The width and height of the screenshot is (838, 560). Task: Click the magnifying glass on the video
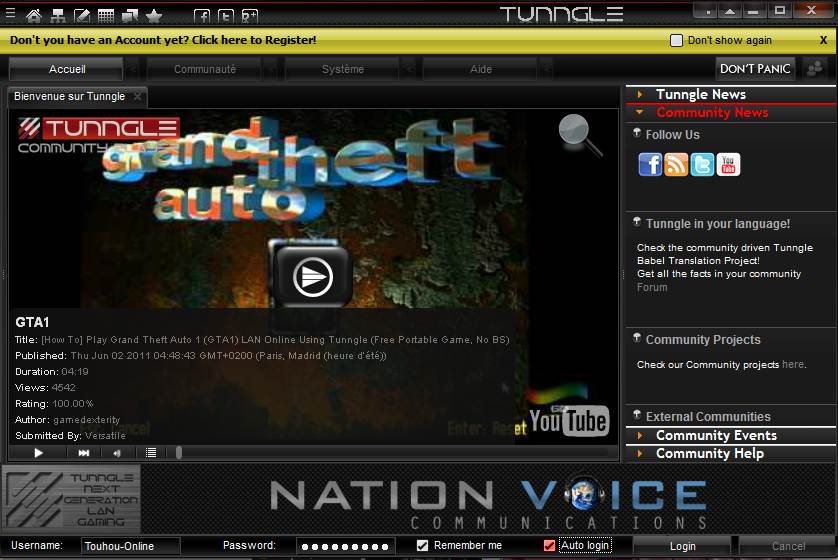point(579,135)
